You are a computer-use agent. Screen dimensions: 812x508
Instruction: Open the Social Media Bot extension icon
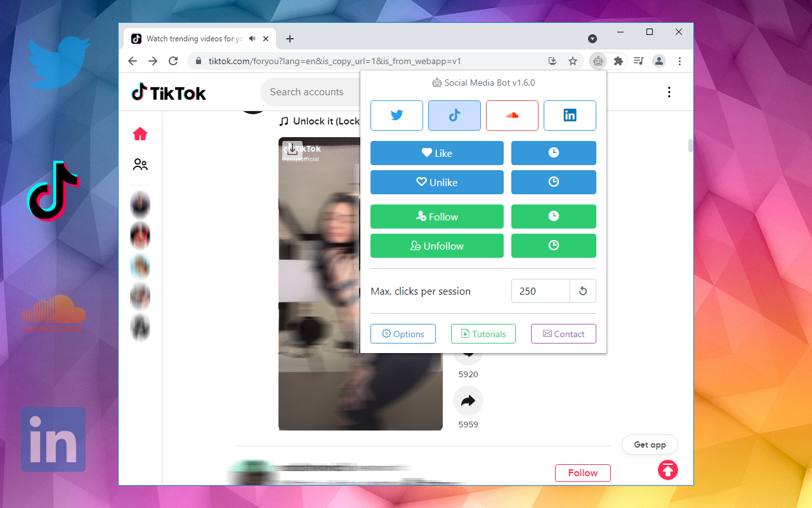[x=598, y=61]
